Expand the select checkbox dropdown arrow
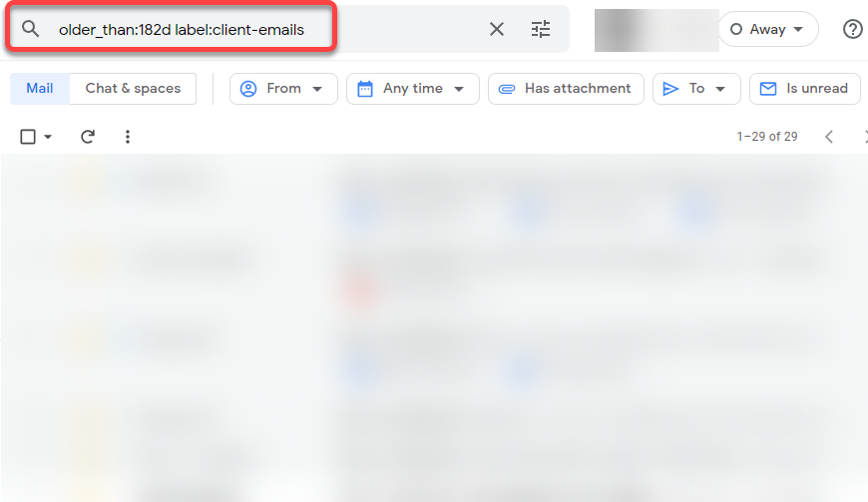This screenshot has width=868, height=502. tap(48, 137)
